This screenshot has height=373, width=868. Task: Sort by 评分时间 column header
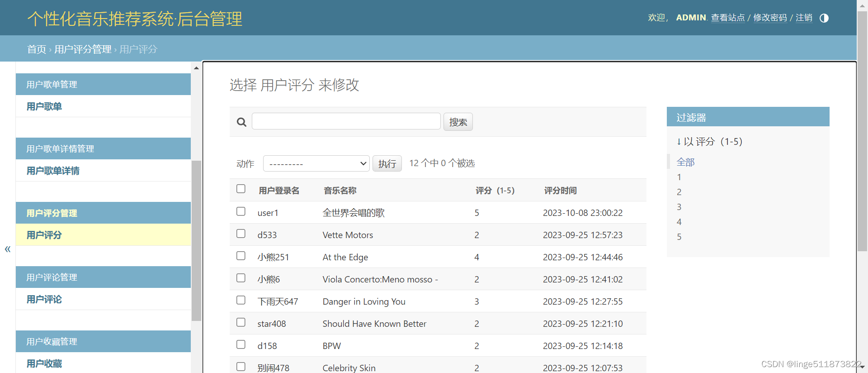point(560,191)
